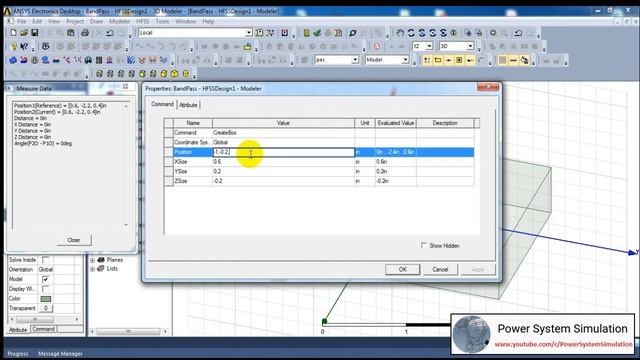Open the Help menu
The height and width of the screenshot is (360, 640).
tap(208, 21)
